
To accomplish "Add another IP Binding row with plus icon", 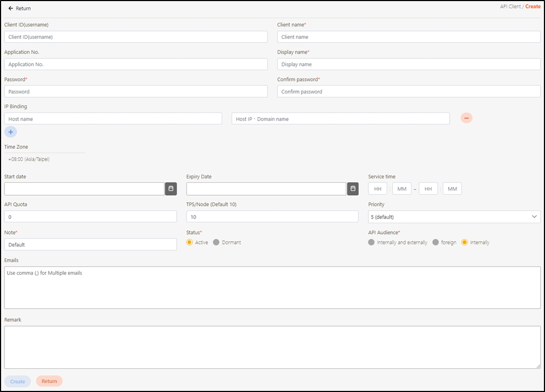I will pos(11,131).
